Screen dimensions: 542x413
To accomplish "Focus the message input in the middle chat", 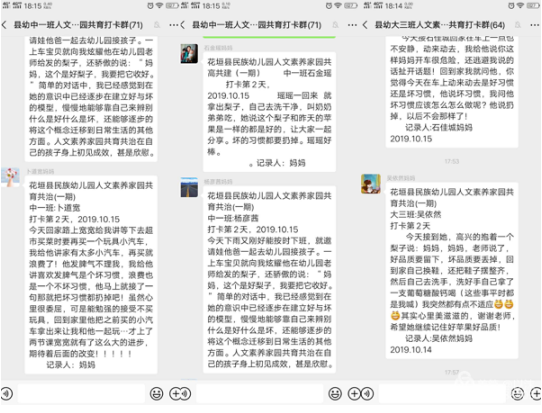I will tap(260, 393).
